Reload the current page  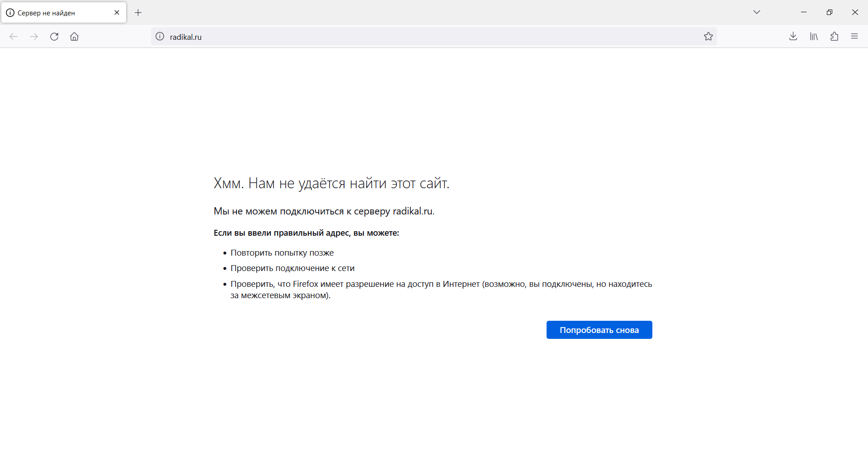pos(54,37)
